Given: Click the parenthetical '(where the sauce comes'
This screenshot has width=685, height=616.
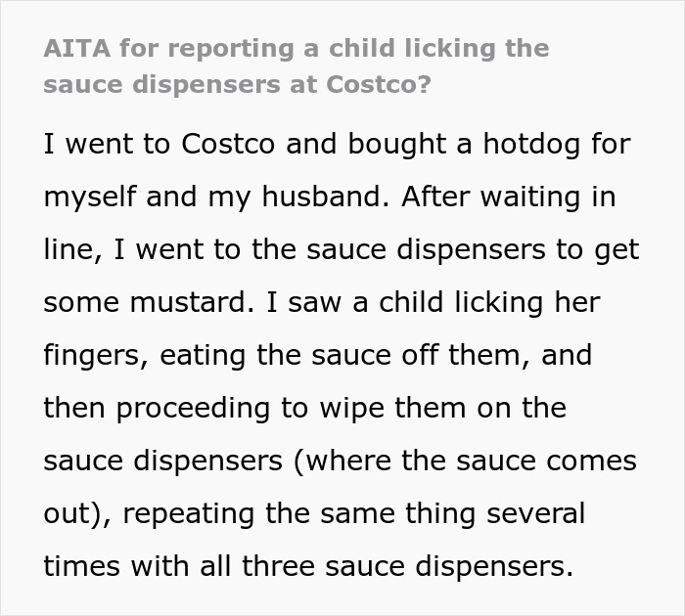Looking at the screenshot, I should (x=465, y=461).
